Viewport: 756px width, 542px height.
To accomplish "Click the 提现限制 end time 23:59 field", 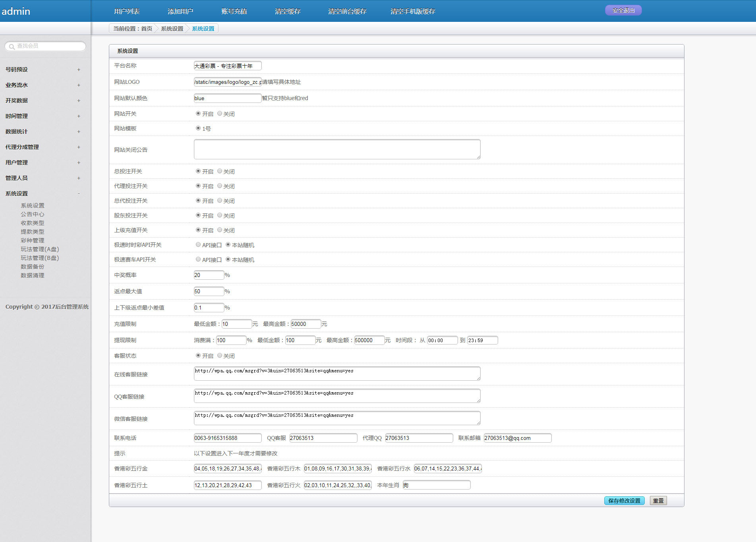I will click(482, 340).
